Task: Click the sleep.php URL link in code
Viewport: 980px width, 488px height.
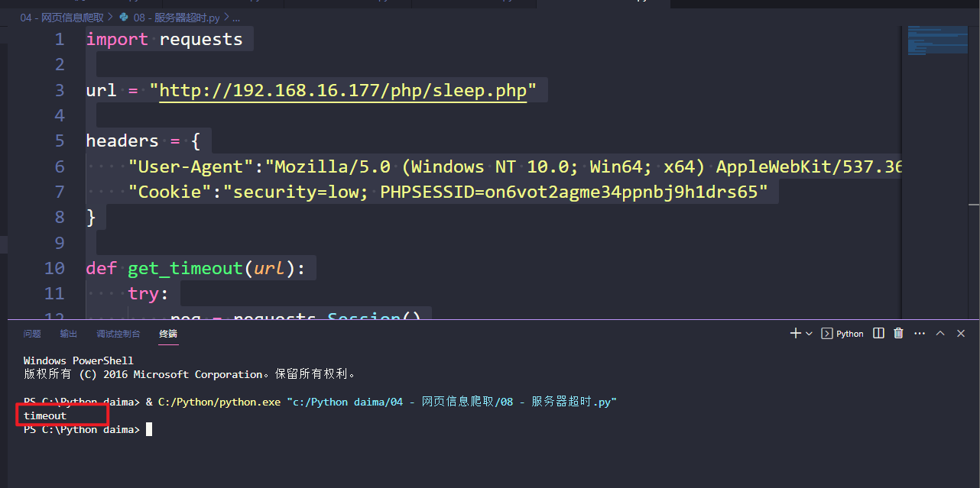Action: coord(342,91)
